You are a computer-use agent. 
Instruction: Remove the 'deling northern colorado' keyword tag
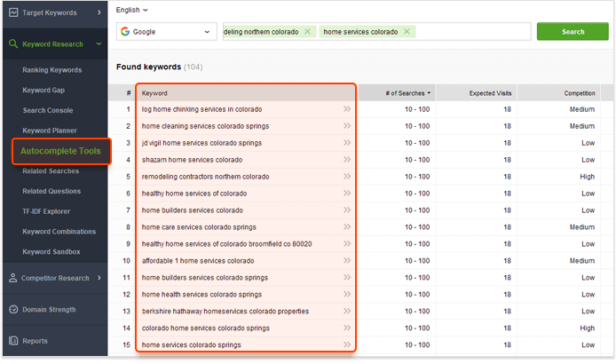(x=307, y=32)
